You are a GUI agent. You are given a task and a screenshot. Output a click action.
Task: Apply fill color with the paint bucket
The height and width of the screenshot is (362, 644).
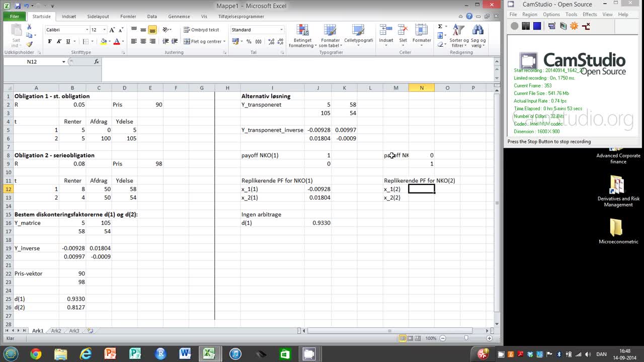coord(104,41)
